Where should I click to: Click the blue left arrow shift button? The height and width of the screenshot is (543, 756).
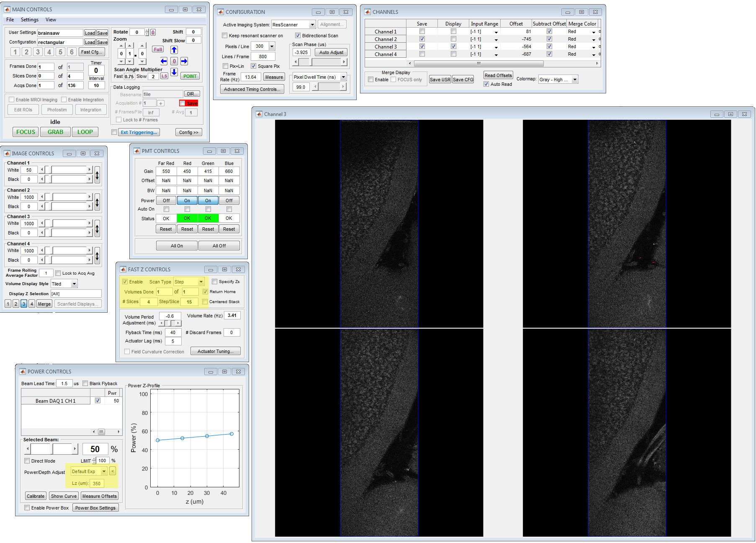[x=164, y=61]
